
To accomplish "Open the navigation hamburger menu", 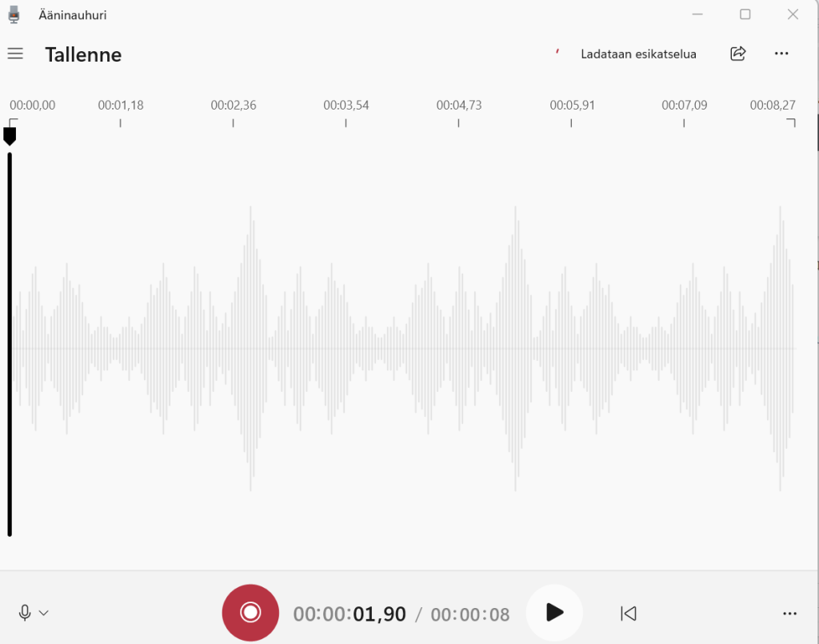I will click(14, 54).
